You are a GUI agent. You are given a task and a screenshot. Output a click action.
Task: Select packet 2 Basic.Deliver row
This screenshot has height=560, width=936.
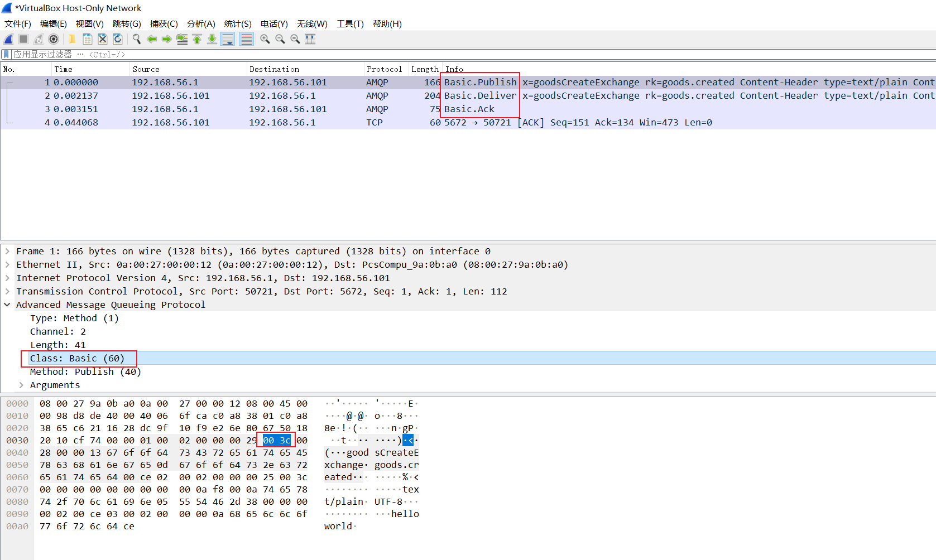[468, 96]
